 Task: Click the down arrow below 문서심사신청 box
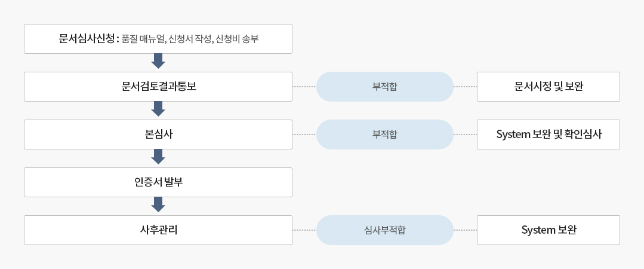pyautogui.click(x=158, y=61)
